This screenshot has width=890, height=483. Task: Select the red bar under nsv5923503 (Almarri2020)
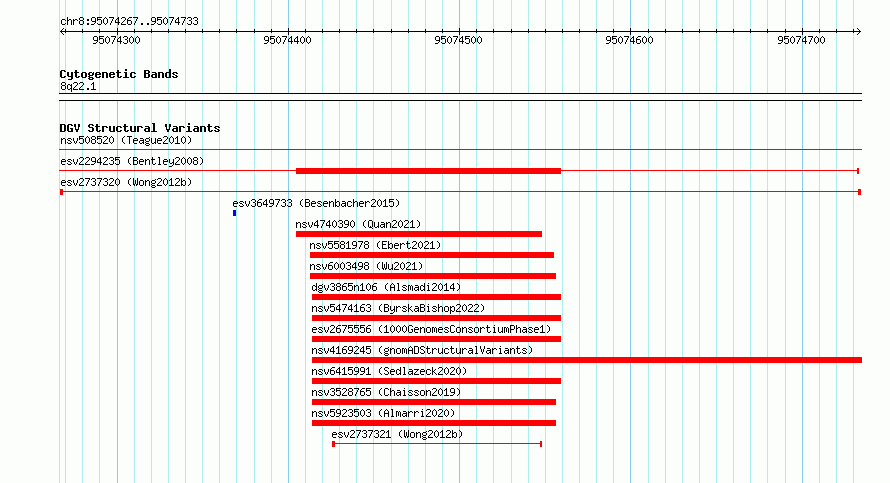click(434, 423)
